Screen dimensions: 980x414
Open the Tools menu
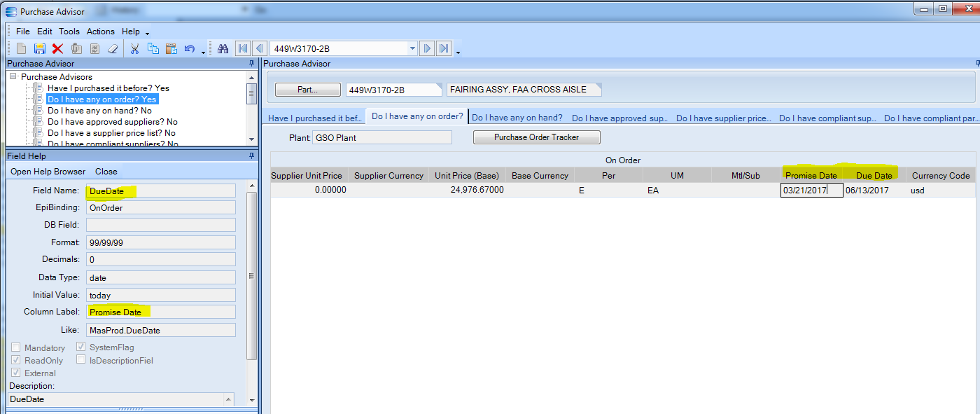[x=69, y=32]
